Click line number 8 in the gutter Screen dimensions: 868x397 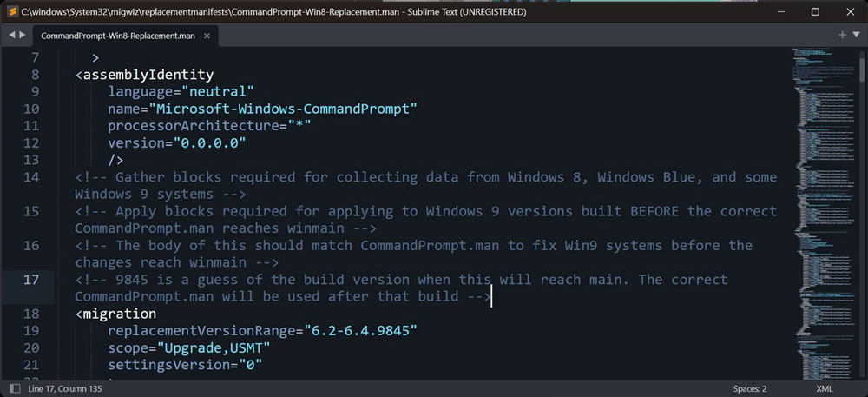pyautogui.click(x=35, y=75)
